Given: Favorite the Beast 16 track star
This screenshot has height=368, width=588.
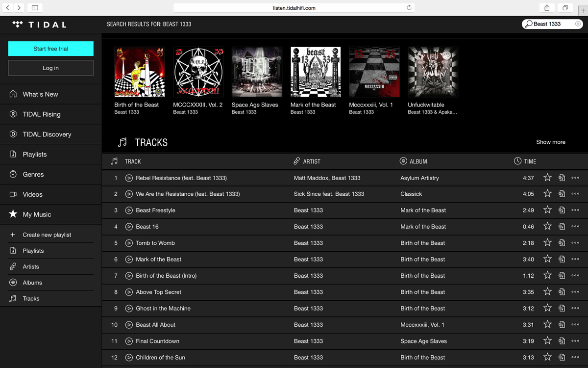Looking at the screenshot, I should point(547,226).
